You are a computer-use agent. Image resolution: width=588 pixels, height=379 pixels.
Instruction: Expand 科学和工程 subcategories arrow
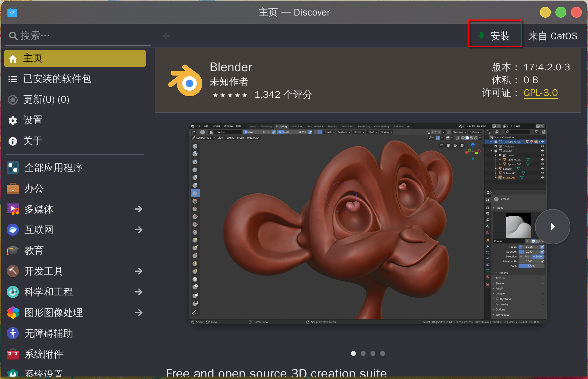[139, 292]
